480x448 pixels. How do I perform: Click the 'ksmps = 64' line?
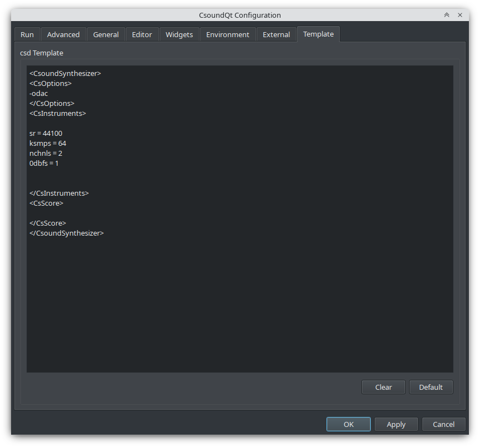pos(48,143)
